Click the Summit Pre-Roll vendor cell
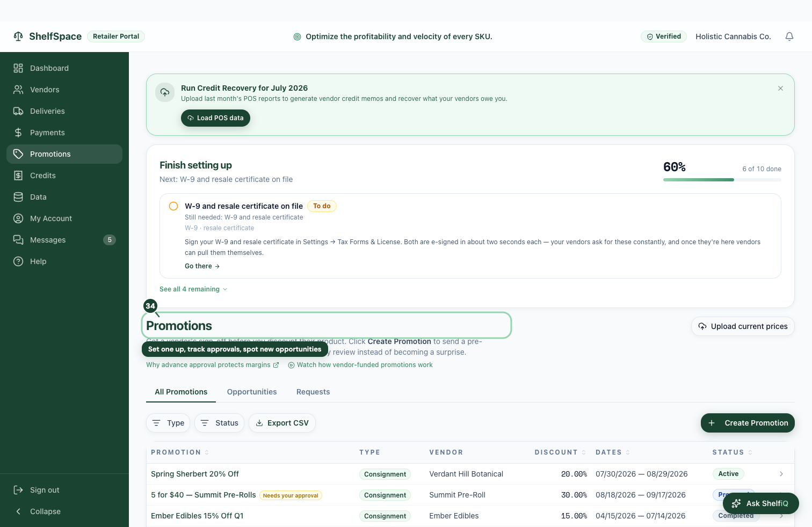The image size is (812, 527). click(457, 495)
